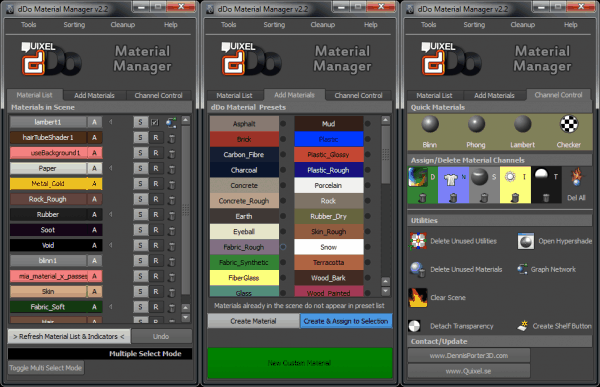Click the Del All flame icon
This screenshot has height=387, width=600.
pyautogui.click(x=576, y=177)
